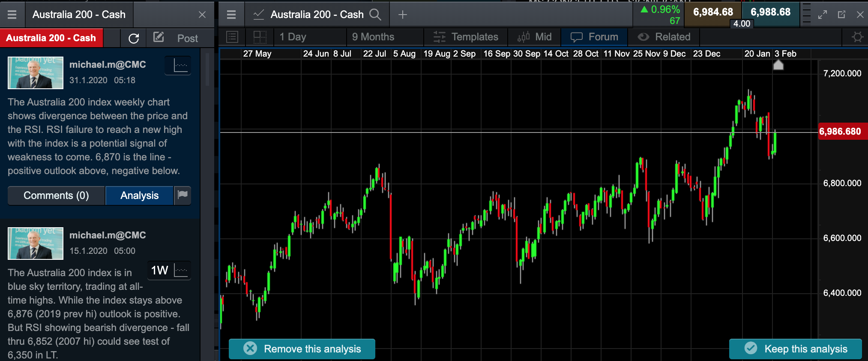Open the Mid price type selector
The image size is (868, 361).
pyautogui.click(x=534, y=37)
